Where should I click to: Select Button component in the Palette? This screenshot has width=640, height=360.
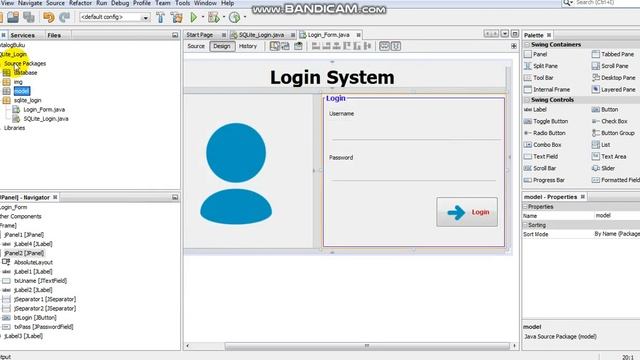pyautogui.click(x=605, y=109)
